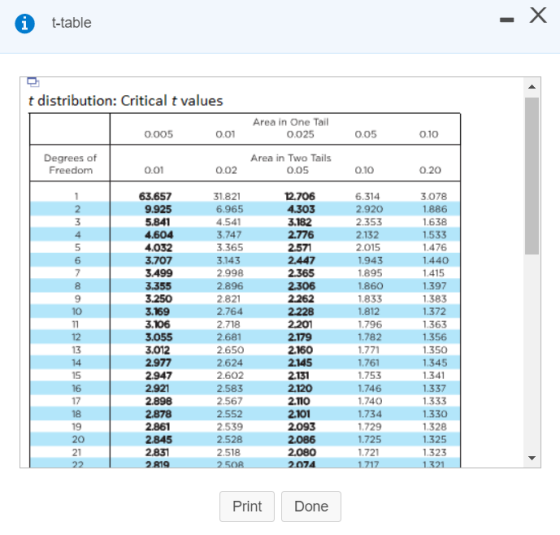Click the value 2.015
The height and width of the screenshot is (535, 560).
click(x=368, y=248)
